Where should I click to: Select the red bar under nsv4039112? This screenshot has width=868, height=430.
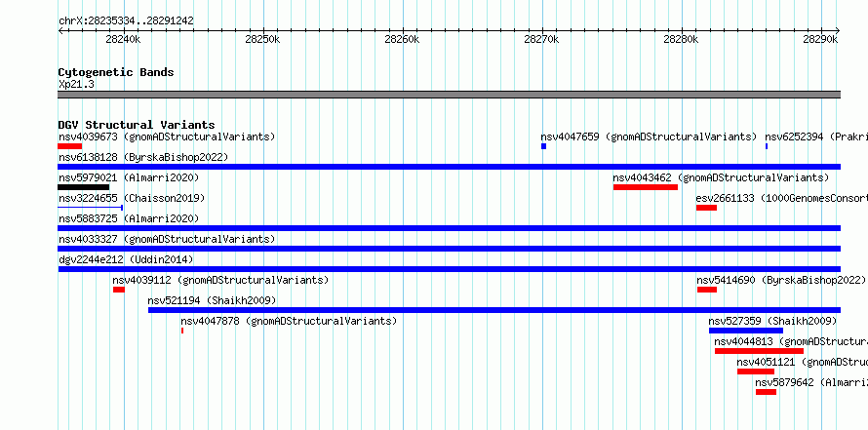coord(119,290)
